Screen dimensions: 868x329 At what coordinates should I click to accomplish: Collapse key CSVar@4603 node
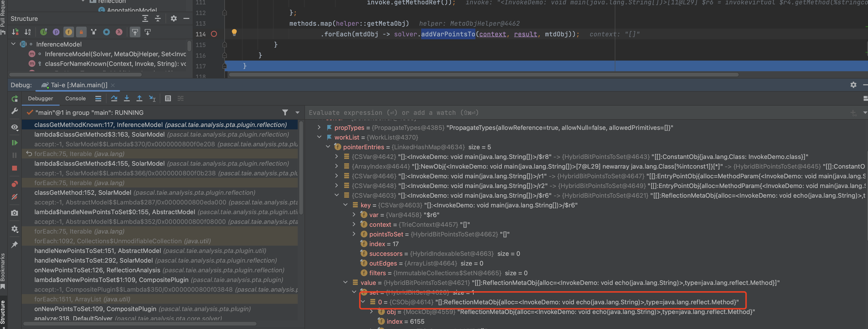(x=345, y=205)
